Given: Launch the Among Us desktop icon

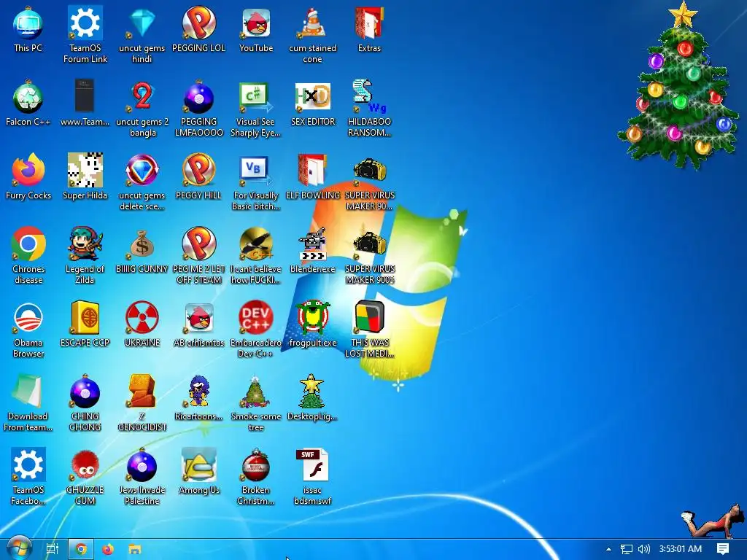Looking at the screenshot, I should (x=198, y=472).
